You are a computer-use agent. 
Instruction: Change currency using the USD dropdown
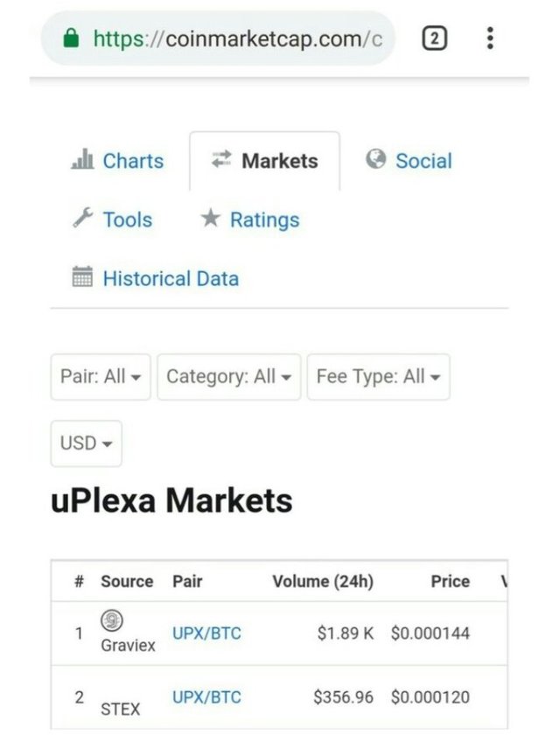pos(86,444)
